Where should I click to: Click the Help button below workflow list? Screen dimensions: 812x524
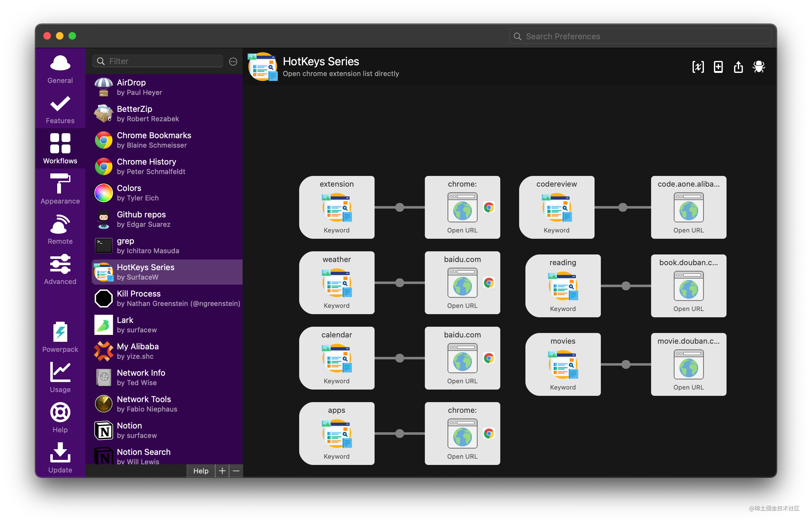(201, 471)
